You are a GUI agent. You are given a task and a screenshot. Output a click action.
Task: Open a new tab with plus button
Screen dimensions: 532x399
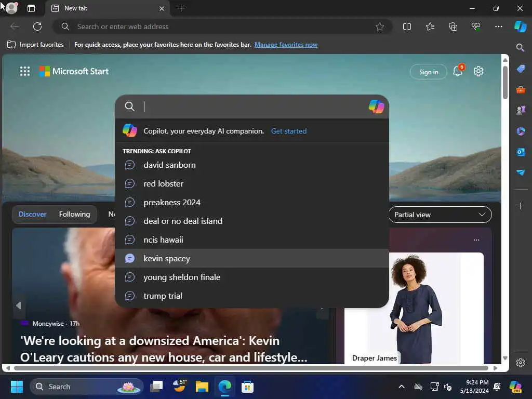coord(181,8)
